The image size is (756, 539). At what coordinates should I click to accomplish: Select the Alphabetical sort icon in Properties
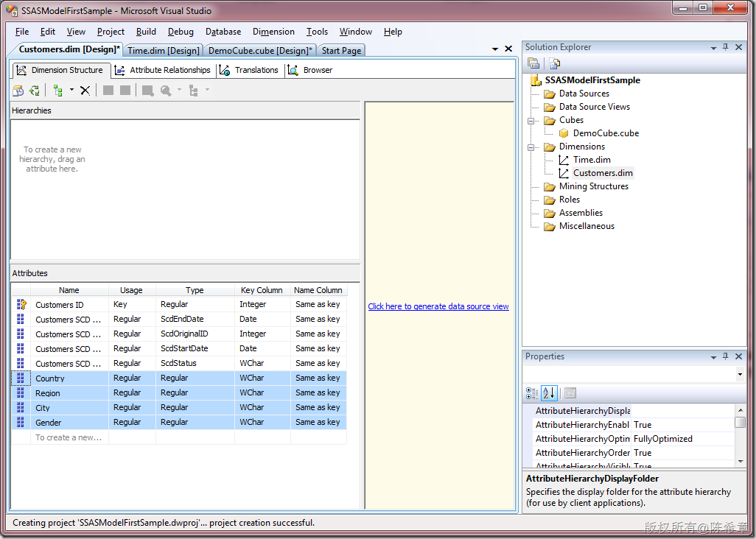(x=549, y=393)
